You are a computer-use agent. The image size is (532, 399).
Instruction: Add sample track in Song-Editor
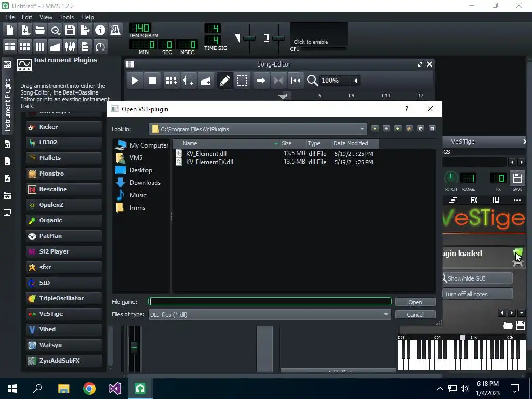point(188,81)
